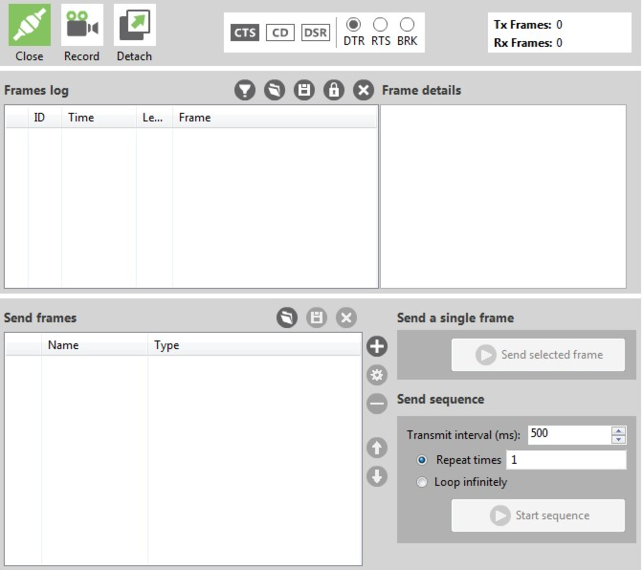Image resolution: width=643 pixels, height=570 pixels.
Task: Click the Send frames clear X icon
Action: coord(346,317)
